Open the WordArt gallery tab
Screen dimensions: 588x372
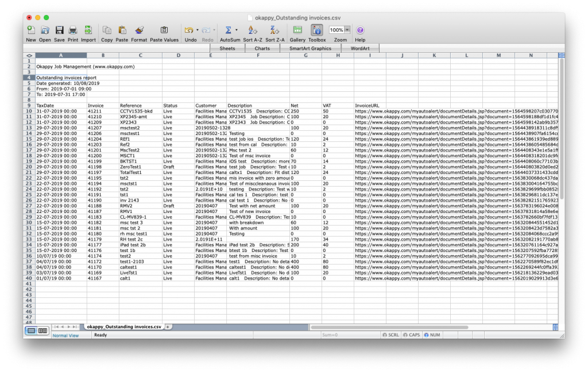pyautogui.click(x=360, y=48)
